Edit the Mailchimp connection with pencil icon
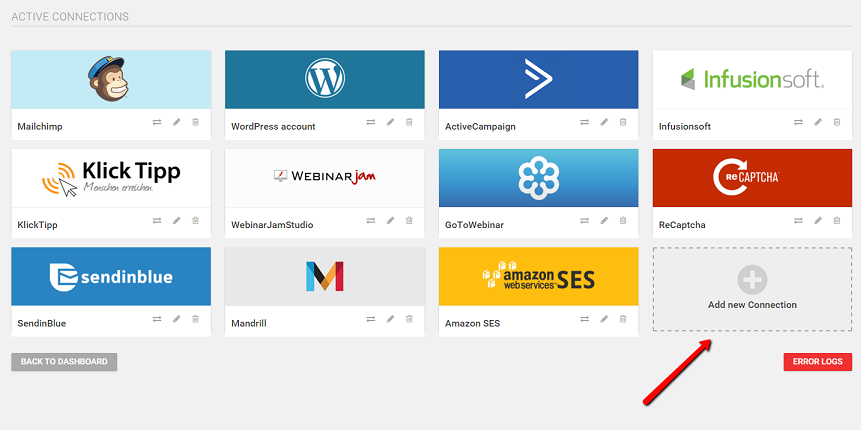This screenshot has width=861, height=430. click(x=176, y=122)
